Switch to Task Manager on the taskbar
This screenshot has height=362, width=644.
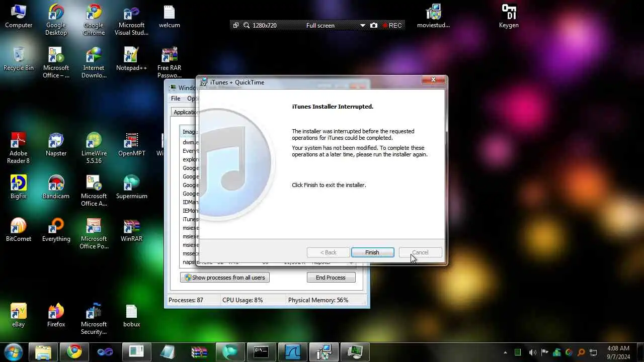tap(355, 351)
